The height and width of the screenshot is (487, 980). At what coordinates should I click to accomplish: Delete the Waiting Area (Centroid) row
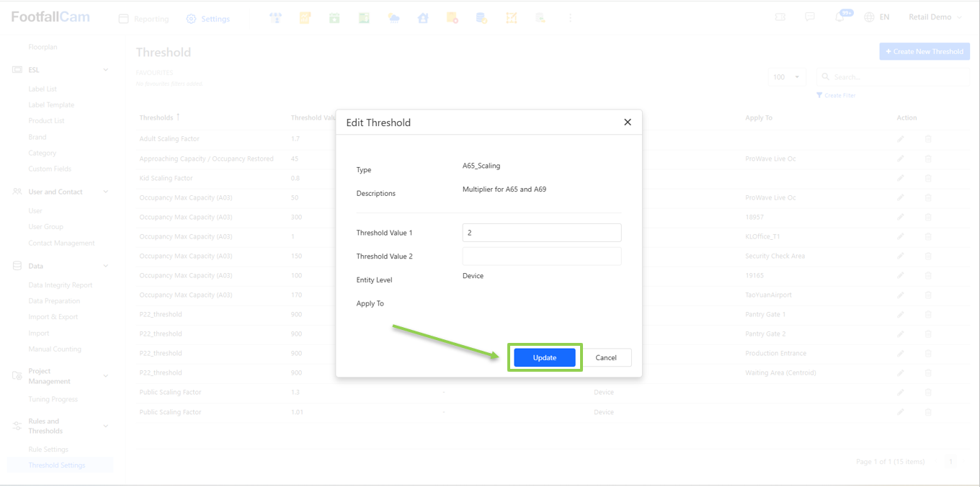coord(928,372)
